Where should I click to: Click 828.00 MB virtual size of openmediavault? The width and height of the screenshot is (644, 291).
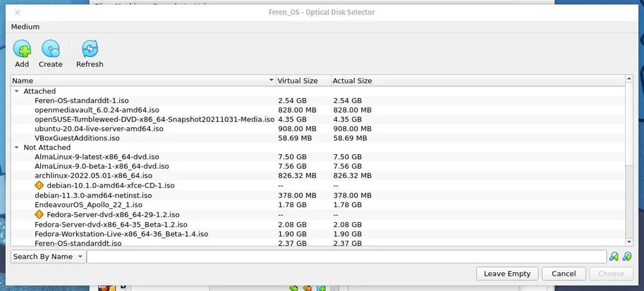coord(297,110)
